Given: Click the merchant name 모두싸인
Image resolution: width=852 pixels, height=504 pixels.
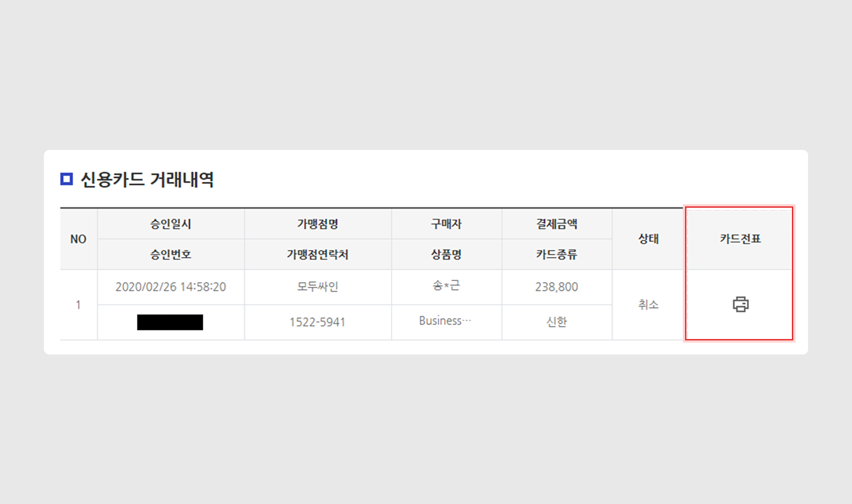Looking at the screenshot, I should coord(318,287).
